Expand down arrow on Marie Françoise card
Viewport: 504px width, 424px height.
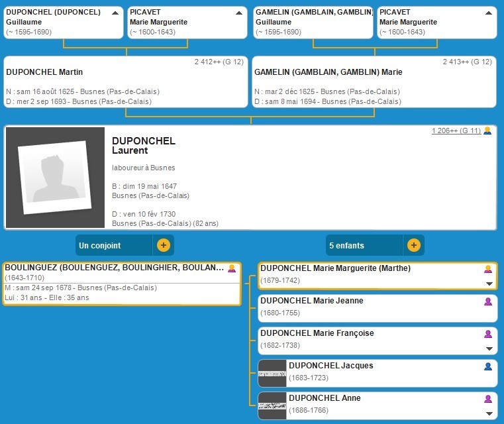point(489,348)
